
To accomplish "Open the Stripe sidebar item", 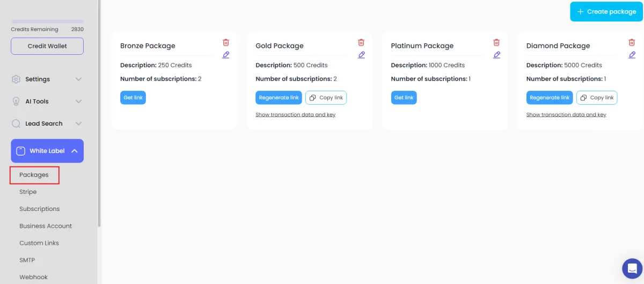I will coord(28,192).
